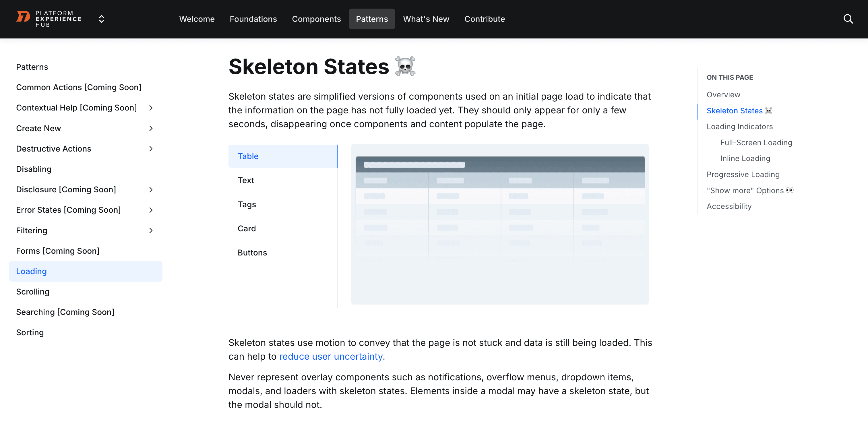
Task: Open the What's New nav item
Action: click(x=426, y=19)
